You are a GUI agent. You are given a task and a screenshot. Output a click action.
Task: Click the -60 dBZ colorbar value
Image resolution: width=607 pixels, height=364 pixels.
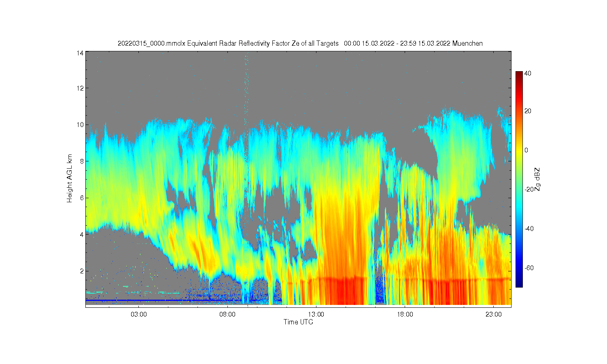529,268
